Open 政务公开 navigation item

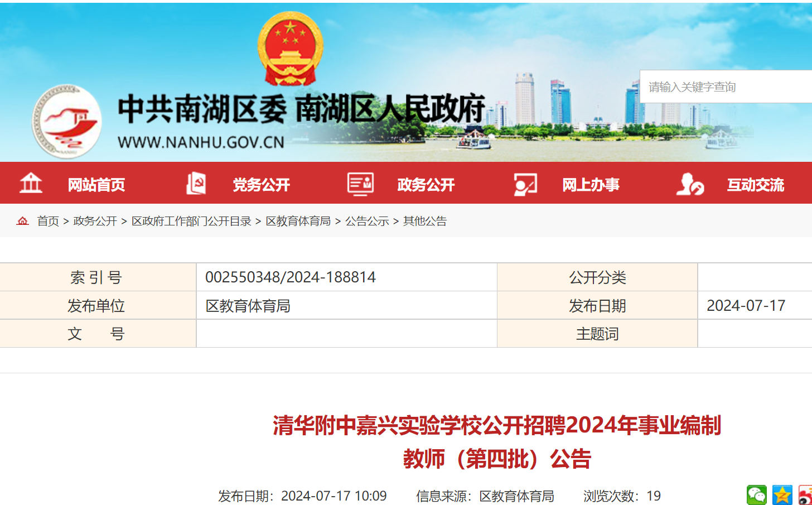click(426, 185)
